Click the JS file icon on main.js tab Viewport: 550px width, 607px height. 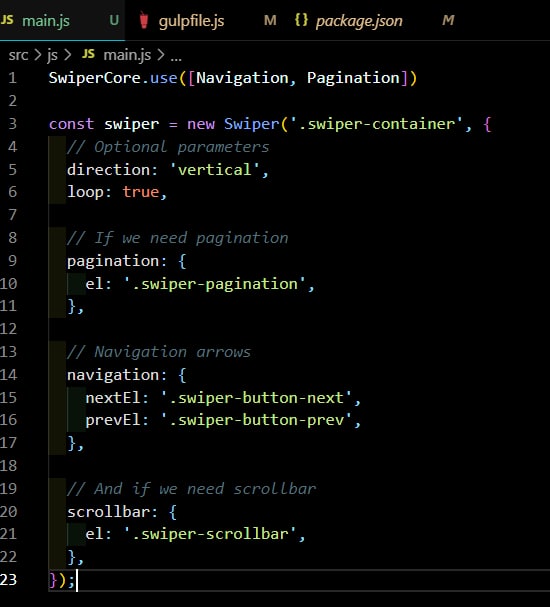[x=7, y=20]
